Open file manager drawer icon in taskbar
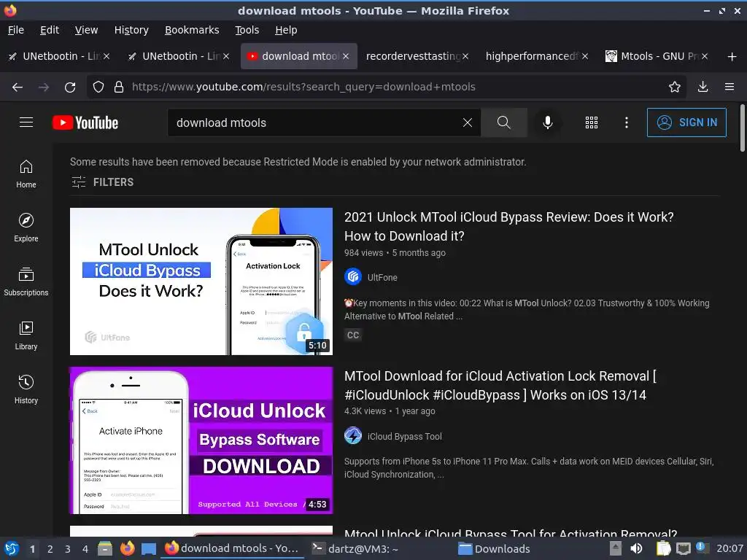Viewport: 747px width, 560px height. [105, 548]
